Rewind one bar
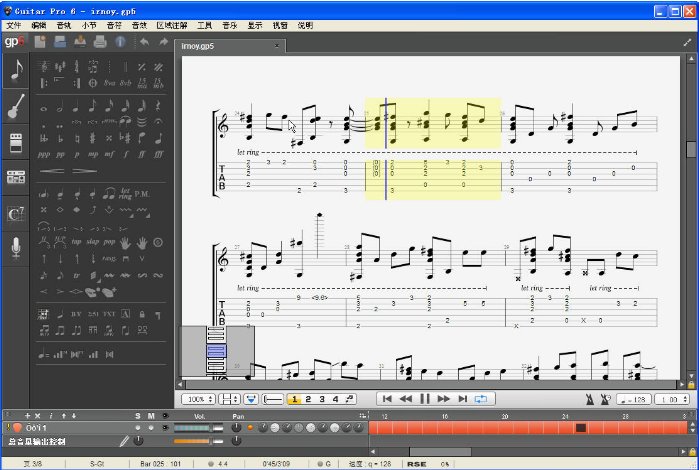 [406, 399]
